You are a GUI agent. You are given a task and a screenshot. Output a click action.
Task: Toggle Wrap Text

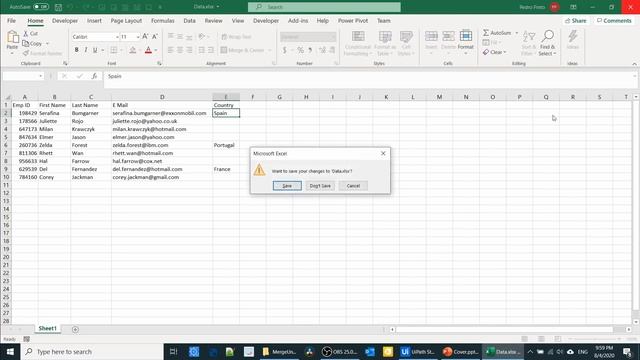[x=236, y=37]
